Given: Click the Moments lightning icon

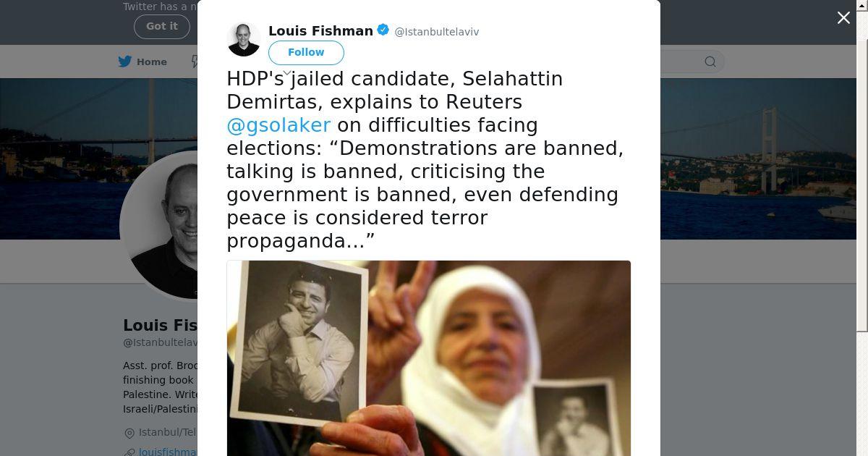Looking at the screenshot, I should point(195,62).
